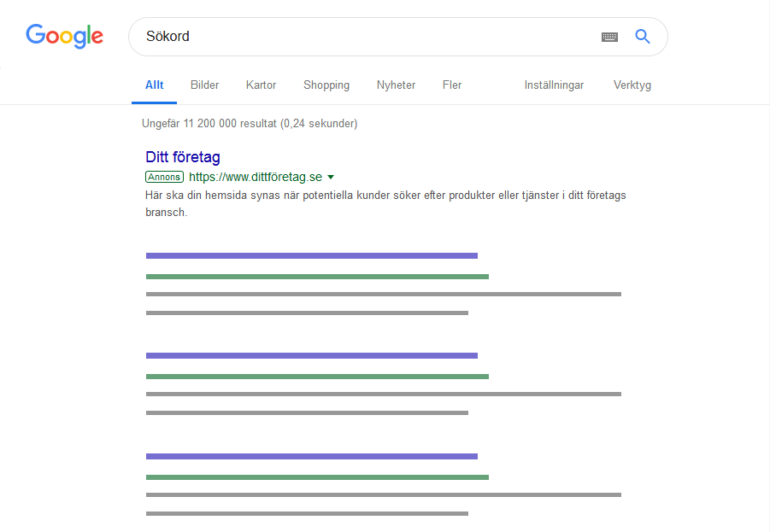The width and height of the screenshot is (770, 532).
Task: Select the Allt results tab
Action: tap(154, 85)
